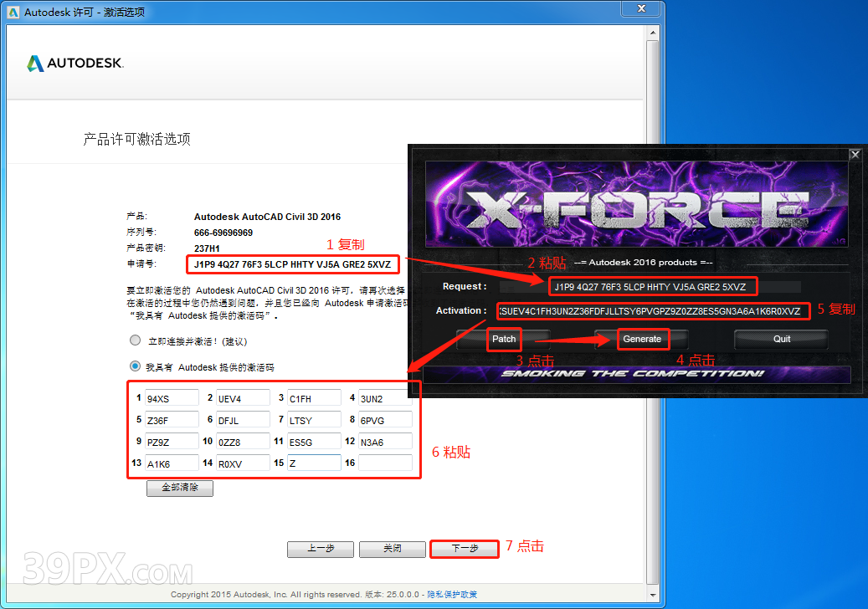Click activation code field 5 containing Z36F
The height and width of the screenshot is (609, 868).
tap(172, 419)
